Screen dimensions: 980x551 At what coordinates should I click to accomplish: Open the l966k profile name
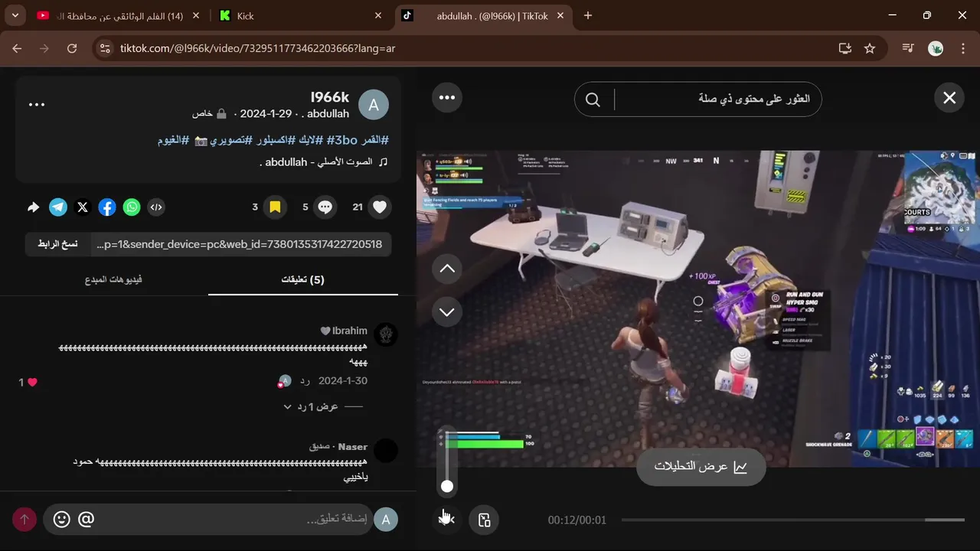coord(330,97)
